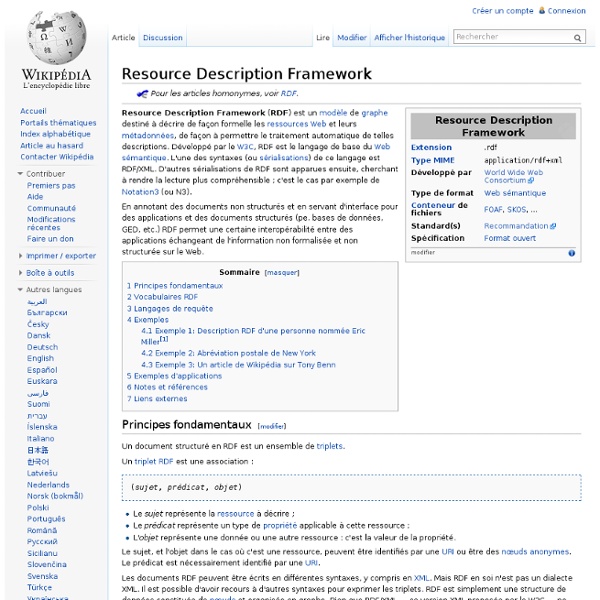Image resolution: width=600 pixels, height=600 pixels.
Task: Hide the Sommaire with masquer
Action: (x=282, y=273)
